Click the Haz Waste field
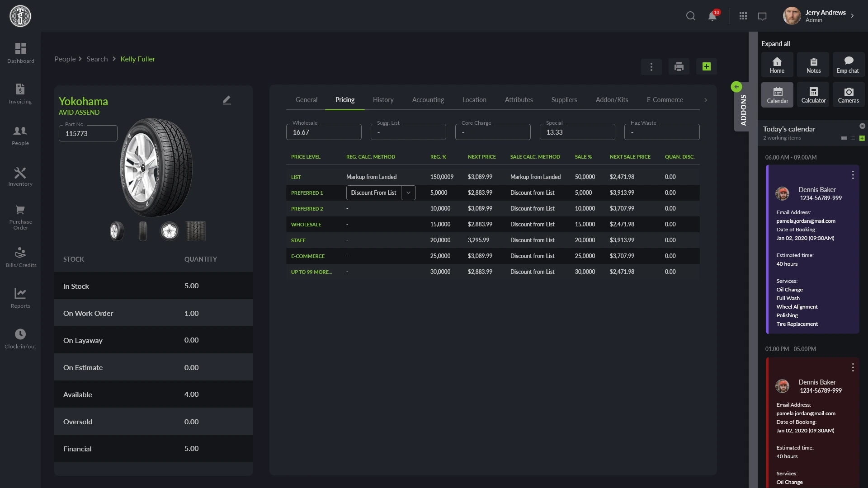 pyautogui.click(x=662, y=132)
